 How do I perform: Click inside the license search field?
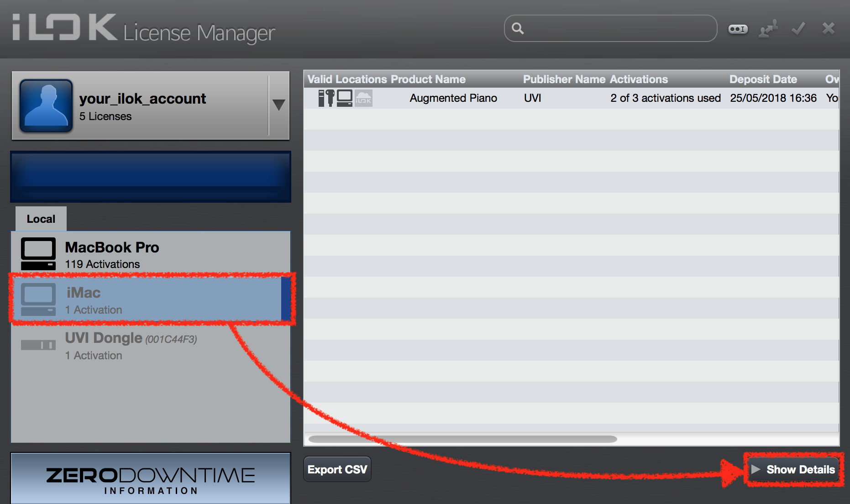point(616,29)
